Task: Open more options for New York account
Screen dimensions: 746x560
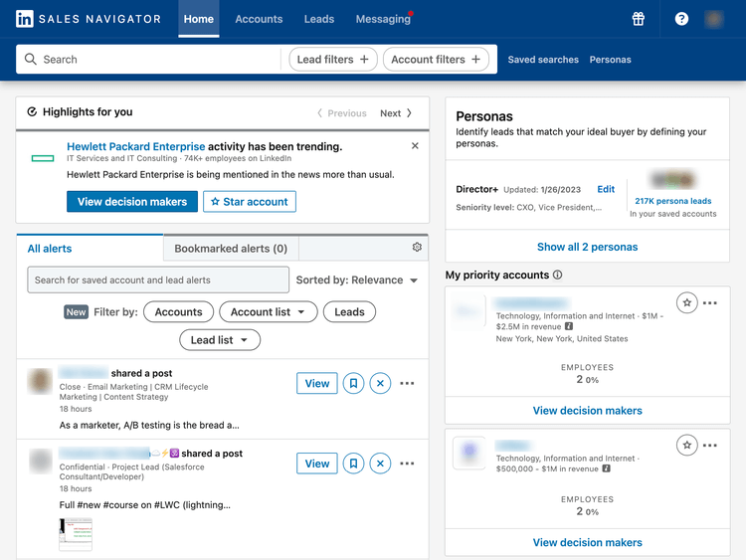Action: click(710, 303)
